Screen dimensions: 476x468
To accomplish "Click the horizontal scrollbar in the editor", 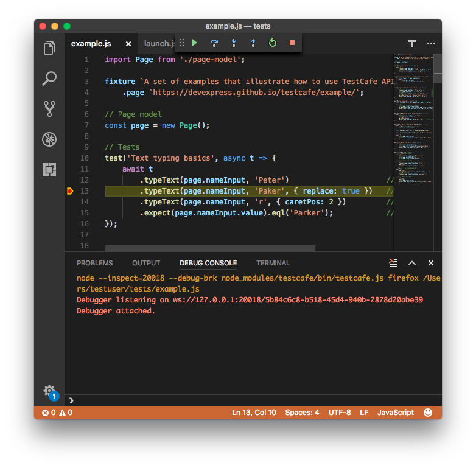I will 209,248.
